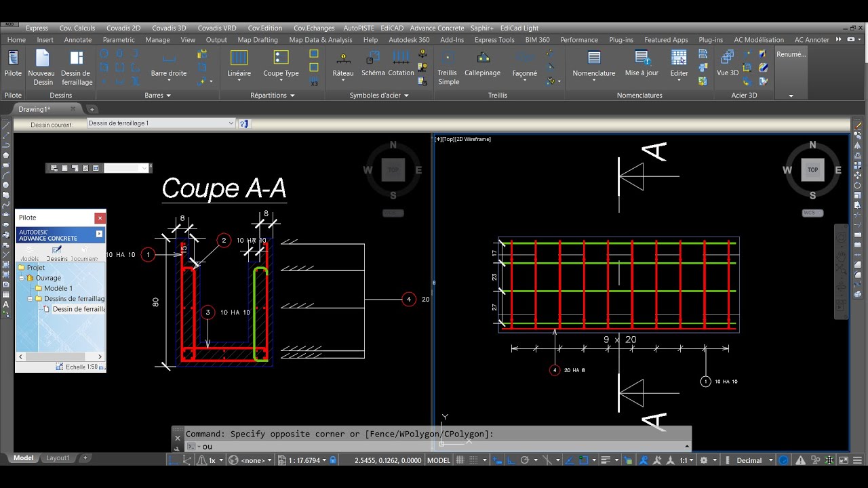
Task: Expand the Répartitions panel dropdown
Action: 273,96
